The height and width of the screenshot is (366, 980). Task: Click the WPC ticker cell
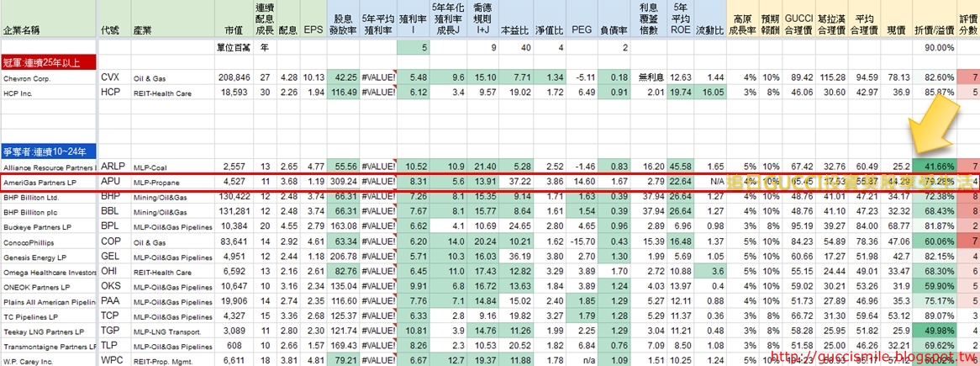(114, 360)
